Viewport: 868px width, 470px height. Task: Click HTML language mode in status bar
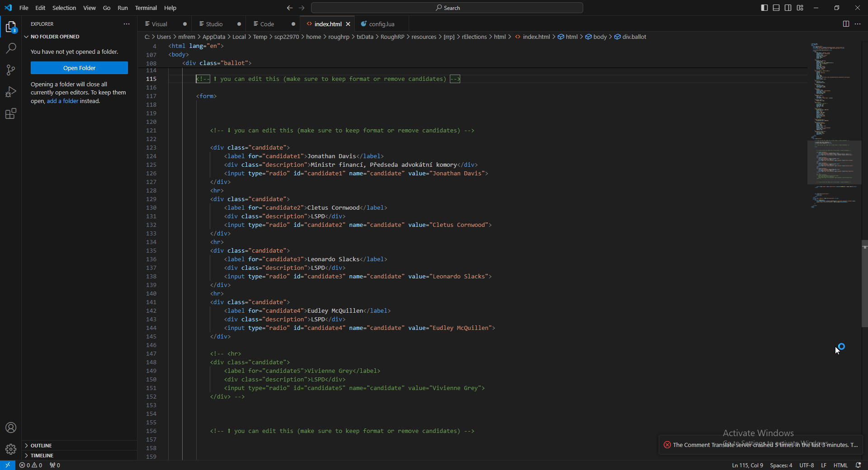[840, 465]
